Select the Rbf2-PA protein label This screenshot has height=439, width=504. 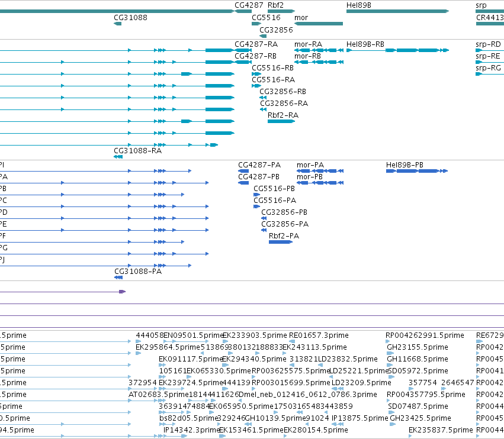(284, 235)
